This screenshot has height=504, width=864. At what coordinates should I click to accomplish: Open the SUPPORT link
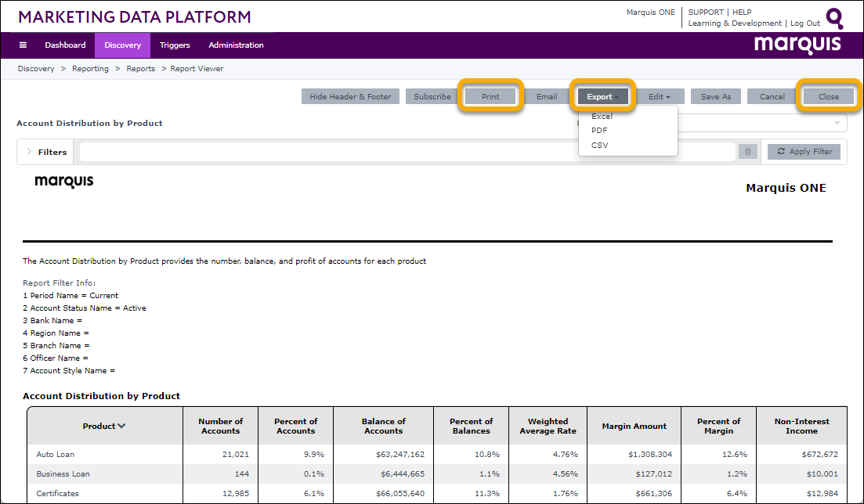[705, 12]
